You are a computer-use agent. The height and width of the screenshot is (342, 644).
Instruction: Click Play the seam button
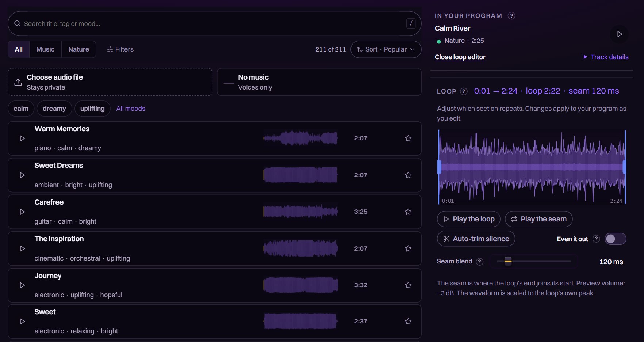tap(538, 219)
